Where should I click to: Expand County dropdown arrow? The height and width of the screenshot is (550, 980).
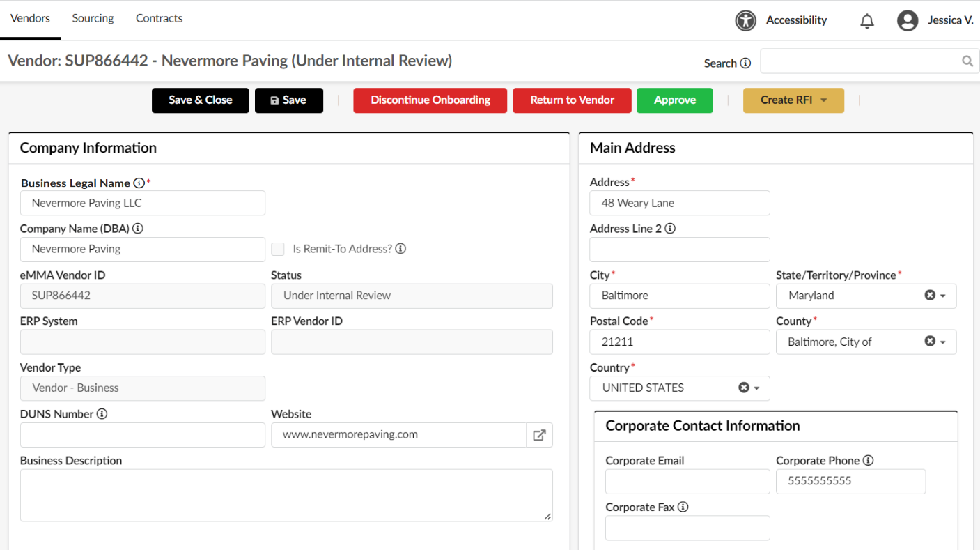click(x=943, y=342)
